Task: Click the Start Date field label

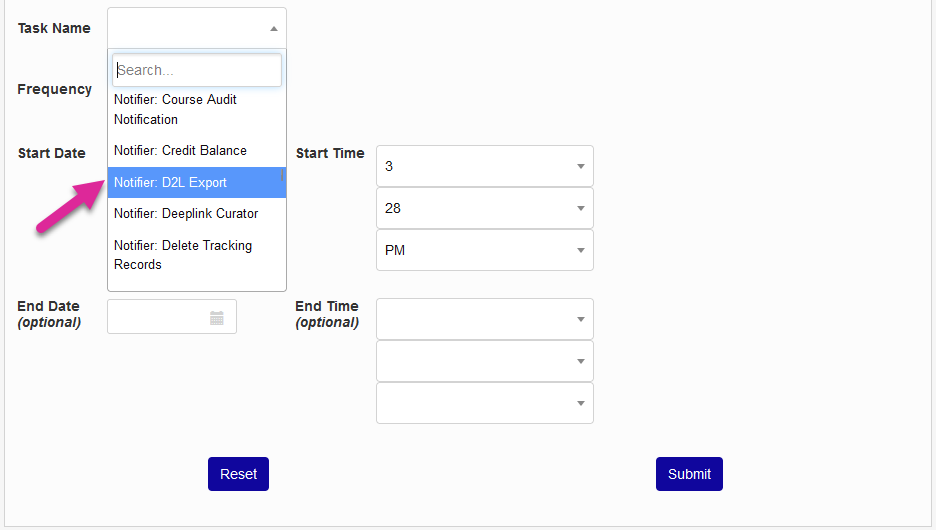Action: (x=52, y=153)
